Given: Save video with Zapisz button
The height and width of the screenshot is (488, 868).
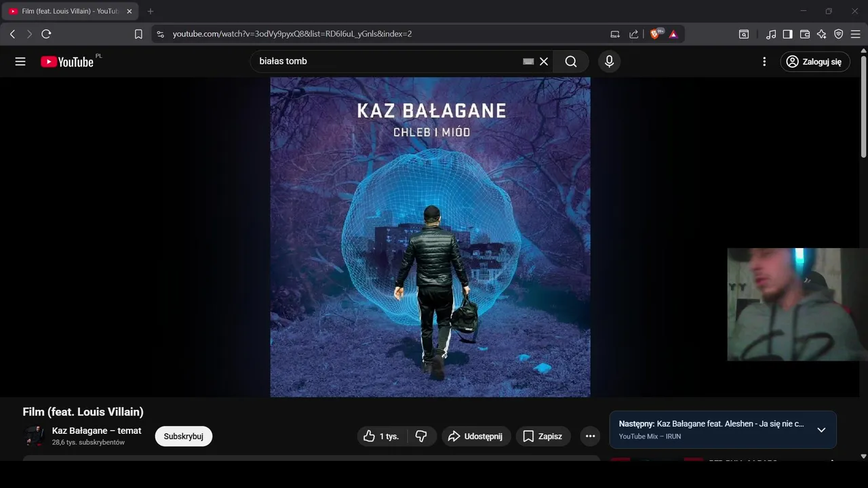Looking at the screenshot, I should [x=543, y=436].
